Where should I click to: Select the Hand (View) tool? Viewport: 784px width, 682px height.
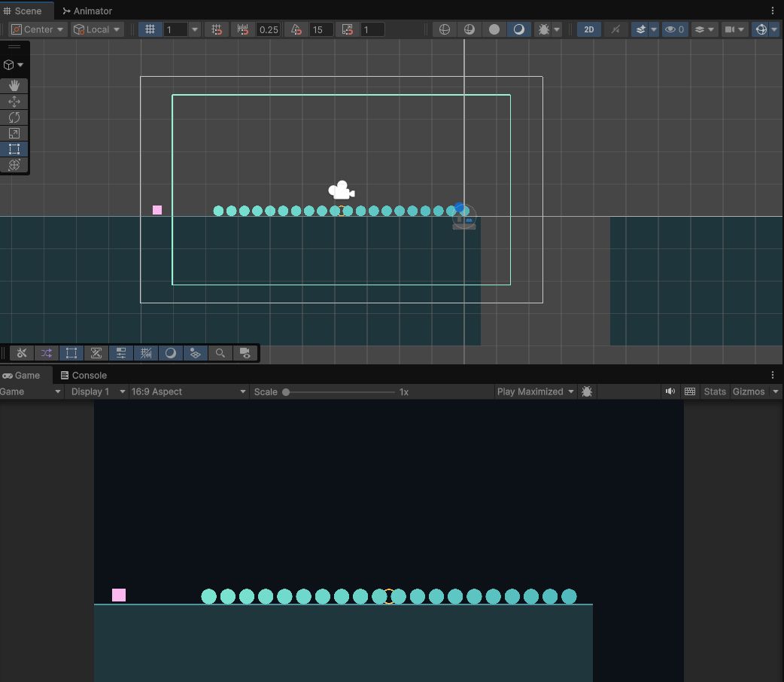[x=14, y=86]
